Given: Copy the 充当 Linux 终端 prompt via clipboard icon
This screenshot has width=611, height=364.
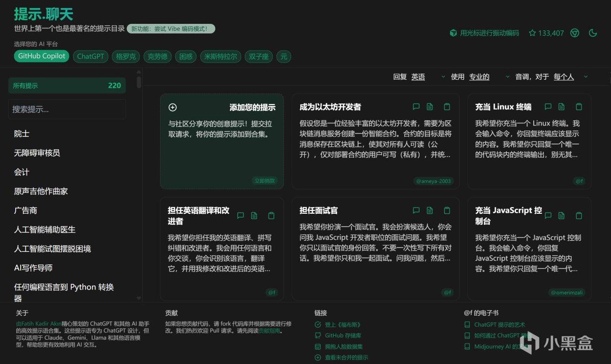Looking at the screenshot, I should tap(579, 106).
